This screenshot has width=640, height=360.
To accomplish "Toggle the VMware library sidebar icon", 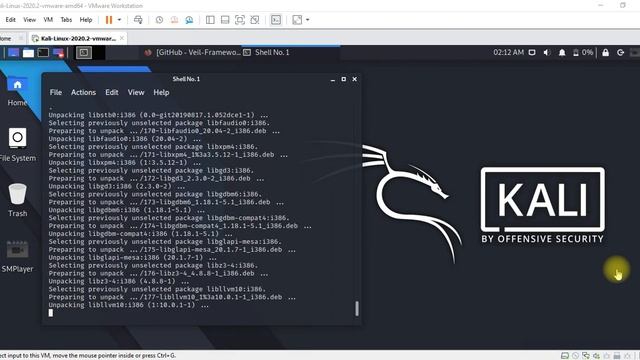I will (210, 20).
